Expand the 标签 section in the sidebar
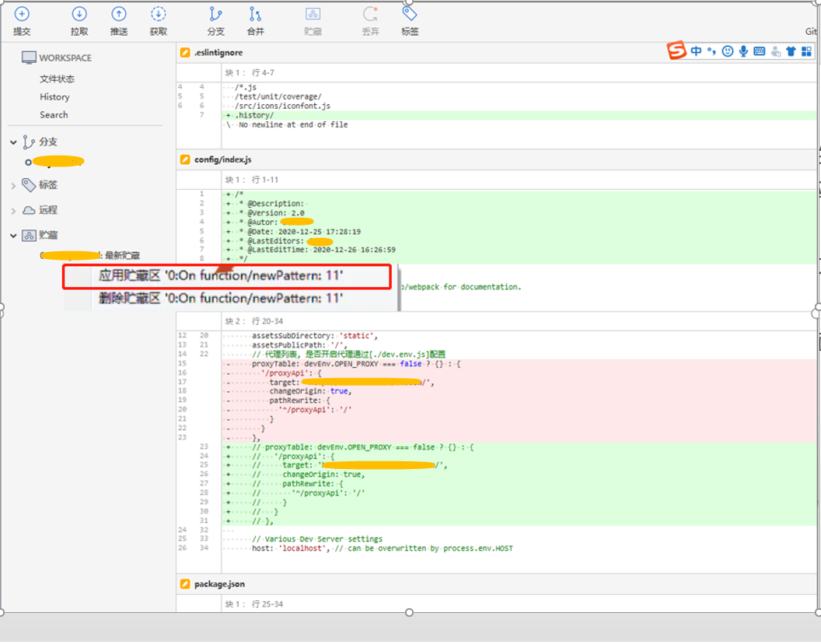The height and width of the screenshot is (644, 821). [x=12, y=185]
